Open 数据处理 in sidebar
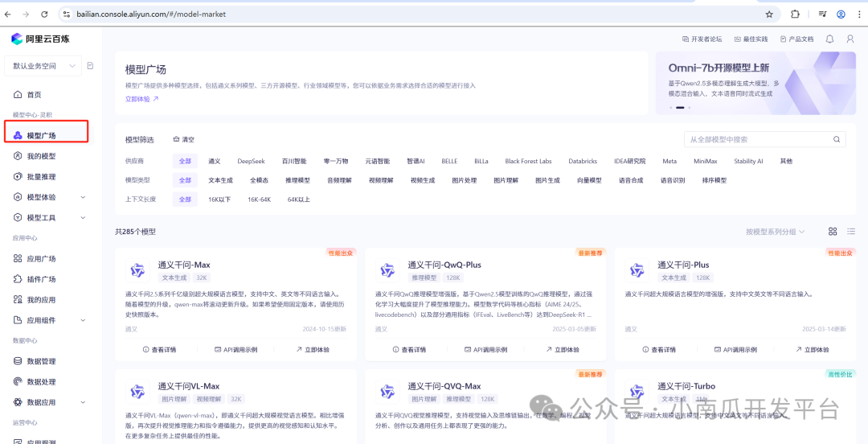 35,382
